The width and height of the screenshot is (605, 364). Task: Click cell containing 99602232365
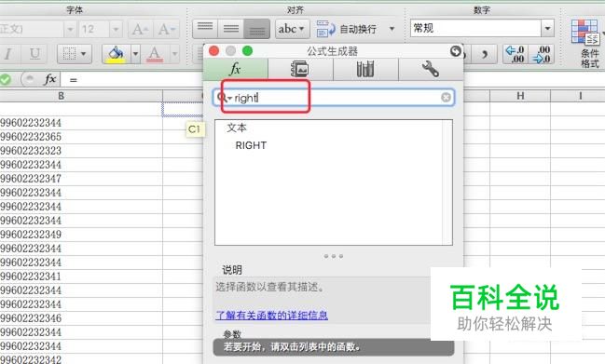(81, 137)
